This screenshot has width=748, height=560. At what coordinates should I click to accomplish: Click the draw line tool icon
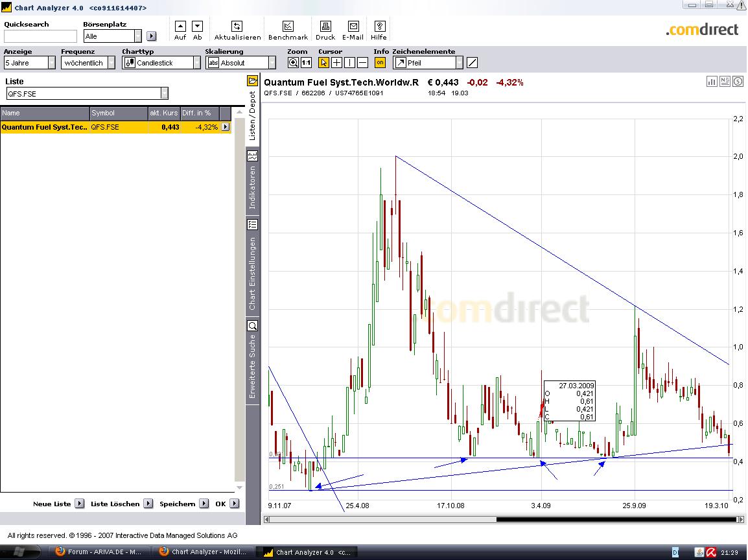(x=473, y=63)
